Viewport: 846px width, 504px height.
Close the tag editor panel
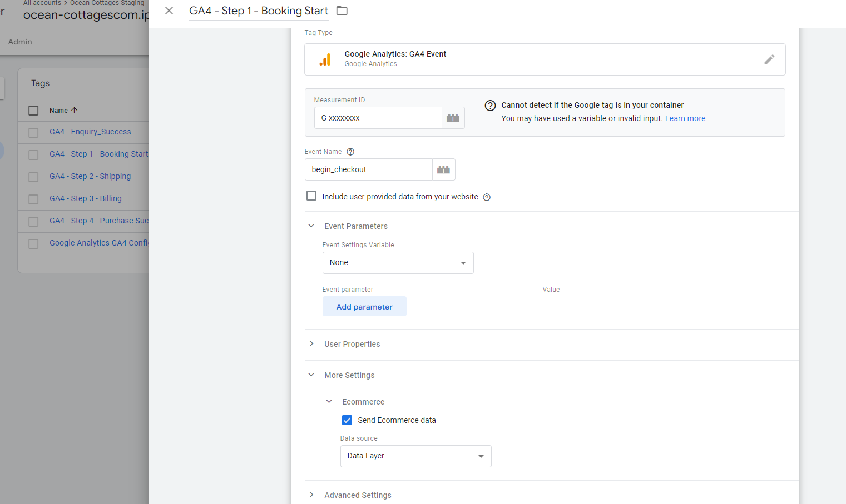169,11
